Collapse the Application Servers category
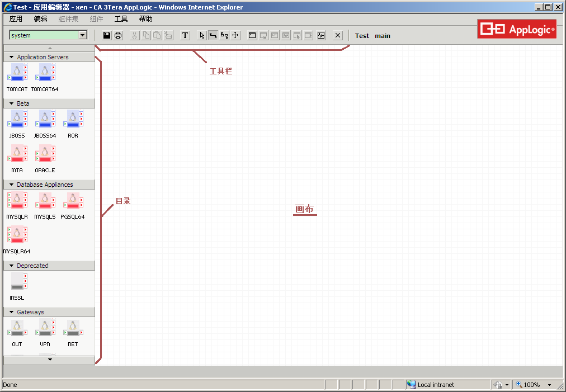The image size is (566, 392). click(11, 57)
